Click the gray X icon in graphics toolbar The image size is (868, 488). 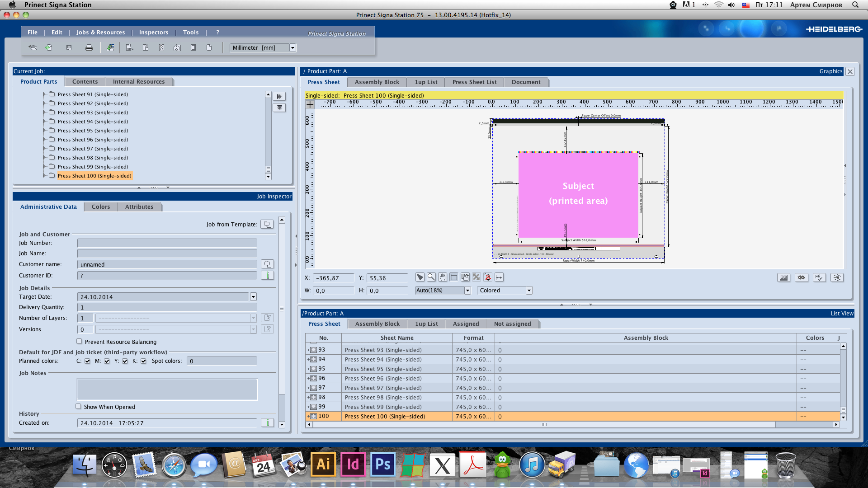coord(476,277)
